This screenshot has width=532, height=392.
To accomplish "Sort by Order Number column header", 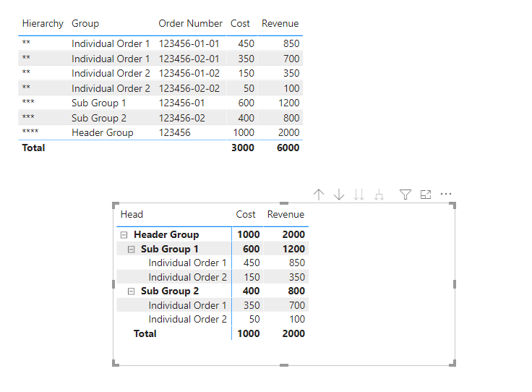I will coord(190,23).
